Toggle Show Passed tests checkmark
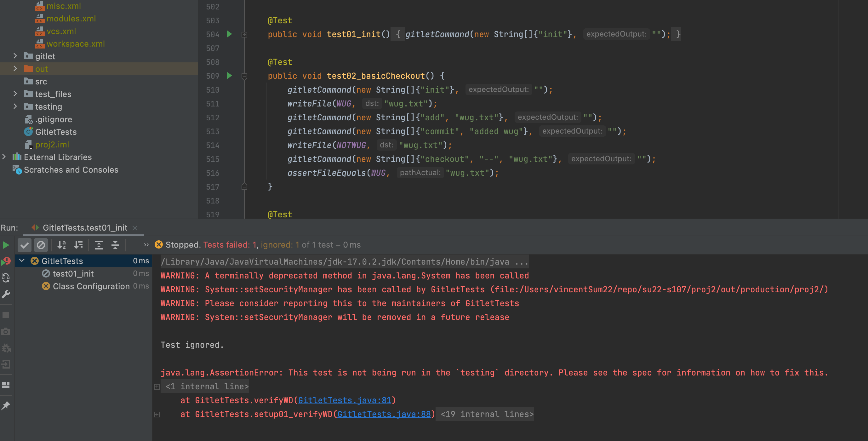 [24, 245]
